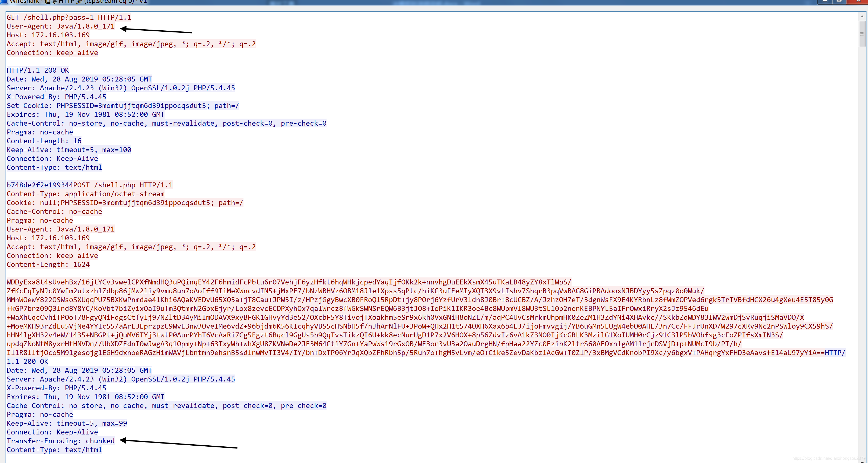The image size is (868, 463).
Task: Click the Content-Type application/octet-stream line
Action: [86, 194]
